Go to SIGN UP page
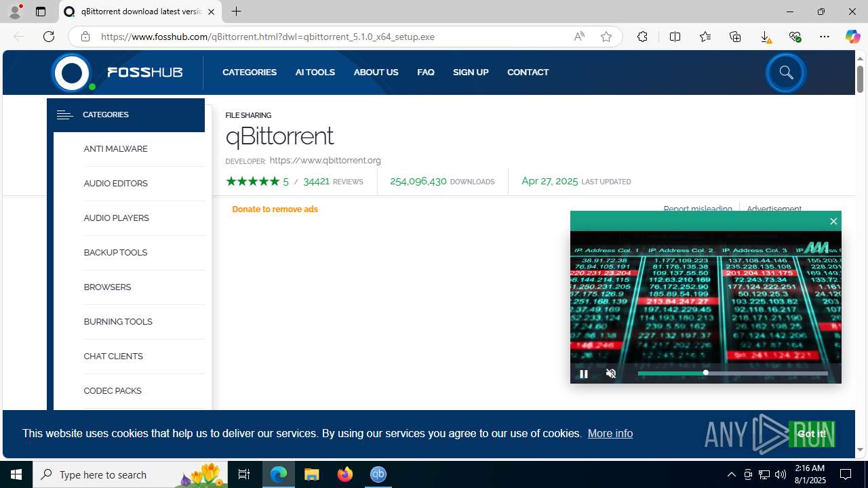The image size is (868, 488). (471, 72)
